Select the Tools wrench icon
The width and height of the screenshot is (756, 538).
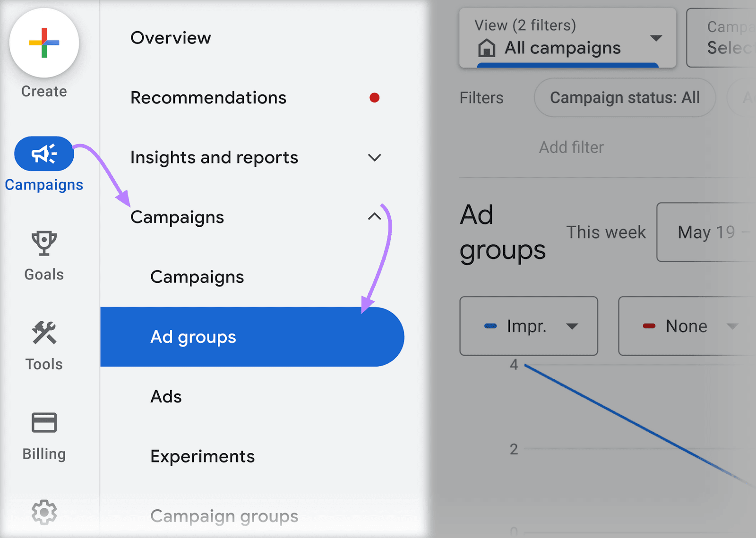coord(43,333)
